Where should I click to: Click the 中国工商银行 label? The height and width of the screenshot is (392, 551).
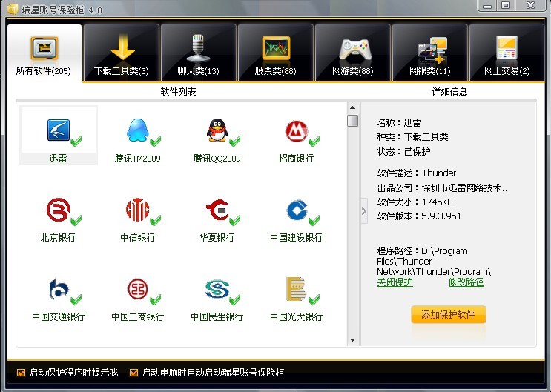tap(137, 317)
